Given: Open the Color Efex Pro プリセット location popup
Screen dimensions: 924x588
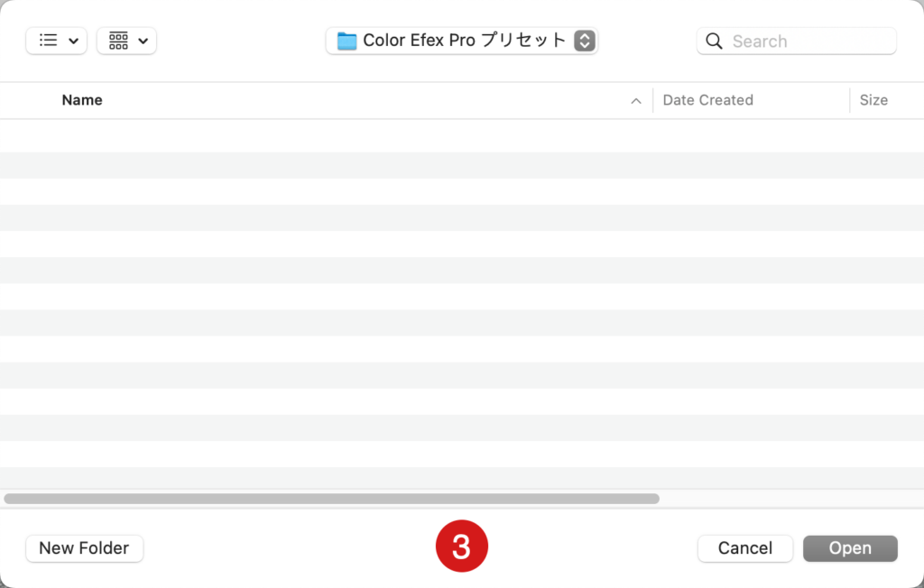Looking at the screenshot, I should tap(462, 41).
